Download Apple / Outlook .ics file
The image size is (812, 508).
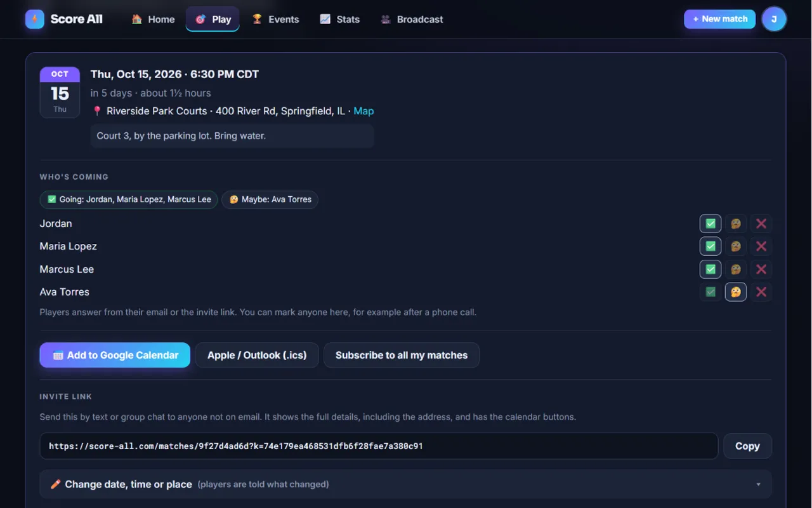257,355
